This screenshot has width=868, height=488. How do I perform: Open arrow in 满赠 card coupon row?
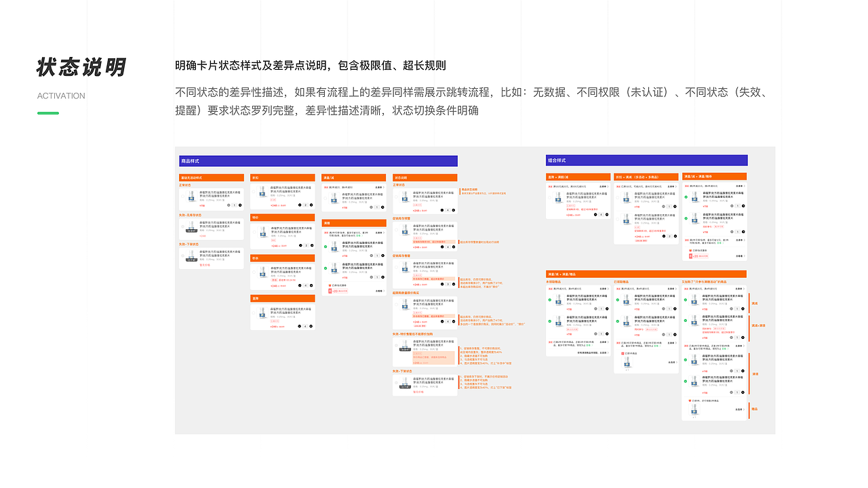[384, 291]
